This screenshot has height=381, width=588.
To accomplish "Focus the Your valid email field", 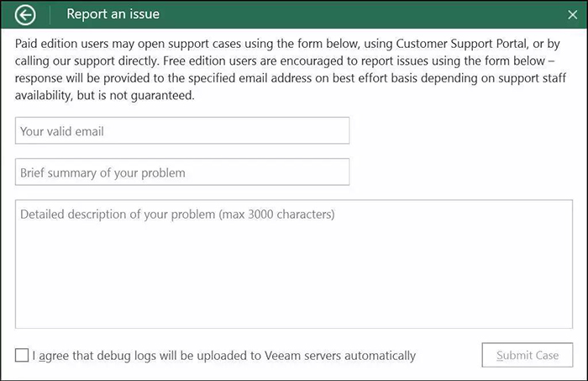I will click(182, 130).
